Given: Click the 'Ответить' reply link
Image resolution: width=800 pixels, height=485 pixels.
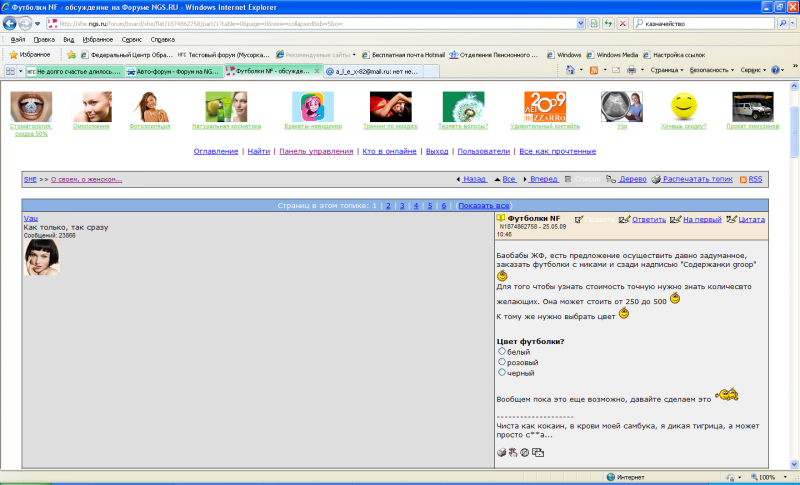Looking at the screenshot, I should tap(648, 219).
